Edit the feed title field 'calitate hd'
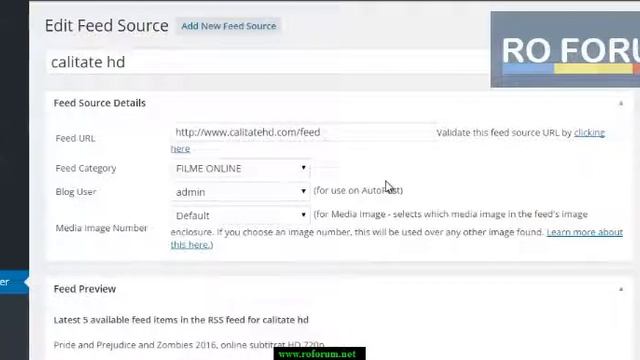The width and height of the screenshot is (640, 360). click(268, 62)
